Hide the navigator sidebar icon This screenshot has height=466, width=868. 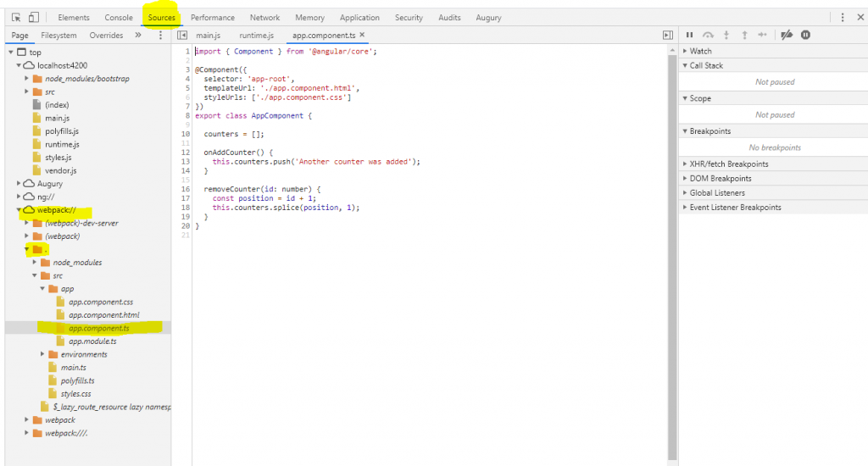pyautogui.click(x=182, y=35)
